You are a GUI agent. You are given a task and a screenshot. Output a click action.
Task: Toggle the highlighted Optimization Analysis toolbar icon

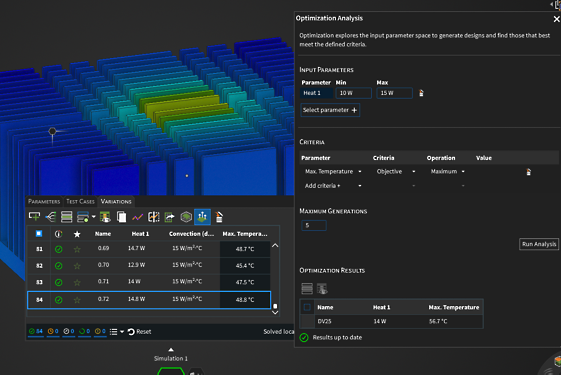pyautogui.click(x=202, y=216)
